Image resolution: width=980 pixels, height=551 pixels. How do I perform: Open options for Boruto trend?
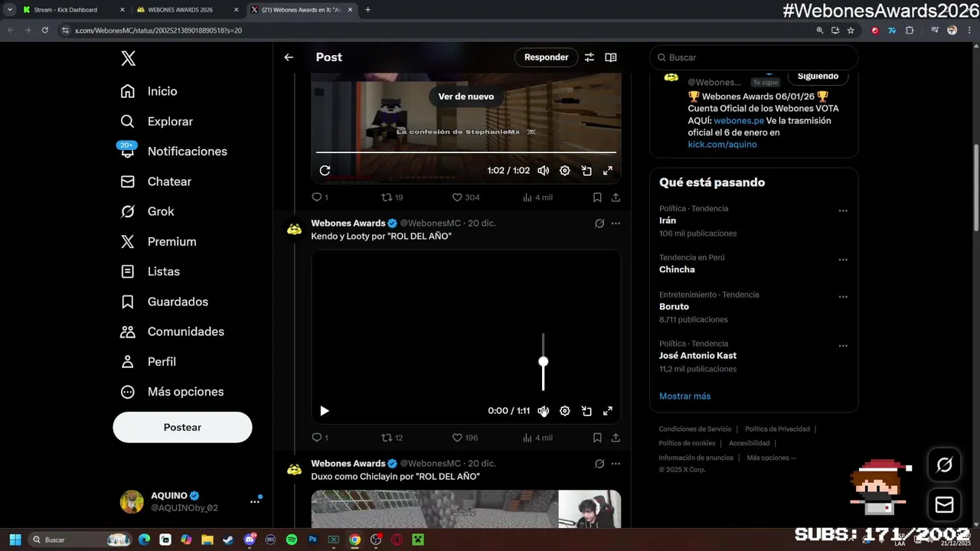pyautogui.click(x=843, y=296)
